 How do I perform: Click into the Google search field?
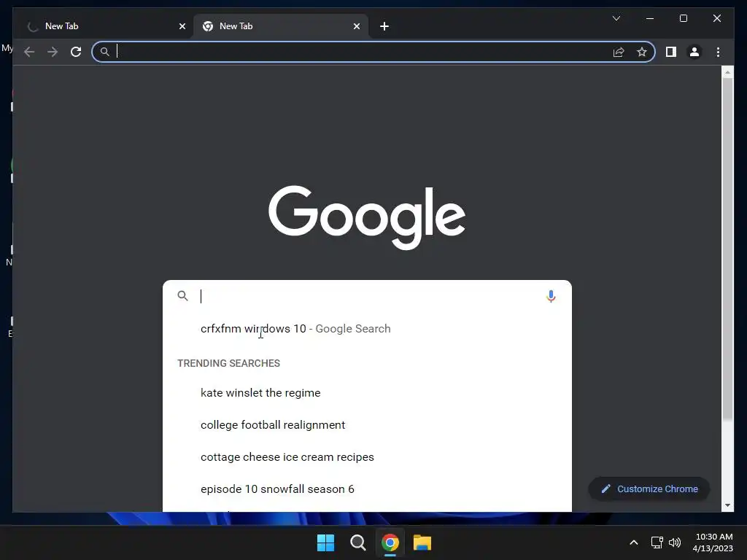tap(367, 296)
